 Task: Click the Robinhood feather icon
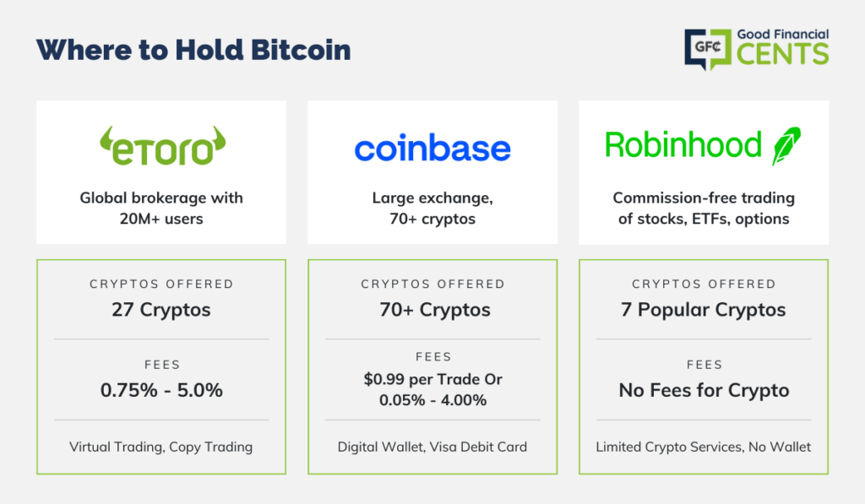click(x=786, y=146)
